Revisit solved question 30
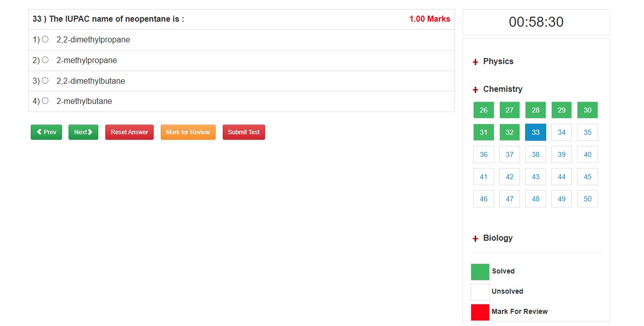Screen dimensions: 644x326 point(587,110)
